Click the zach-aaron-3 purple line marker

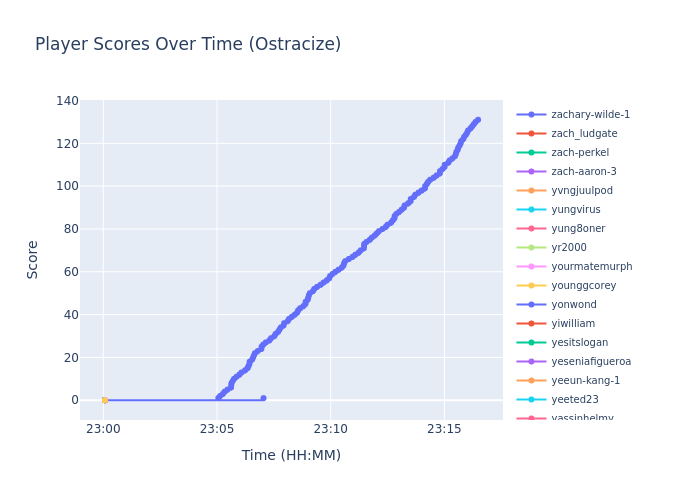pos(531,172)
